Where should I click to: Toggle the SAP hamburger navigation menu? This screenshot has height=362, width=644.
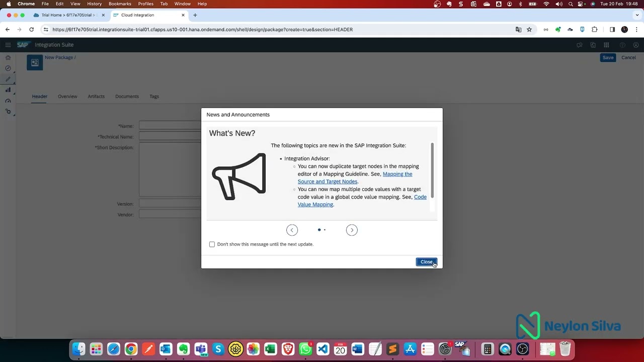(x=8, y=45)
